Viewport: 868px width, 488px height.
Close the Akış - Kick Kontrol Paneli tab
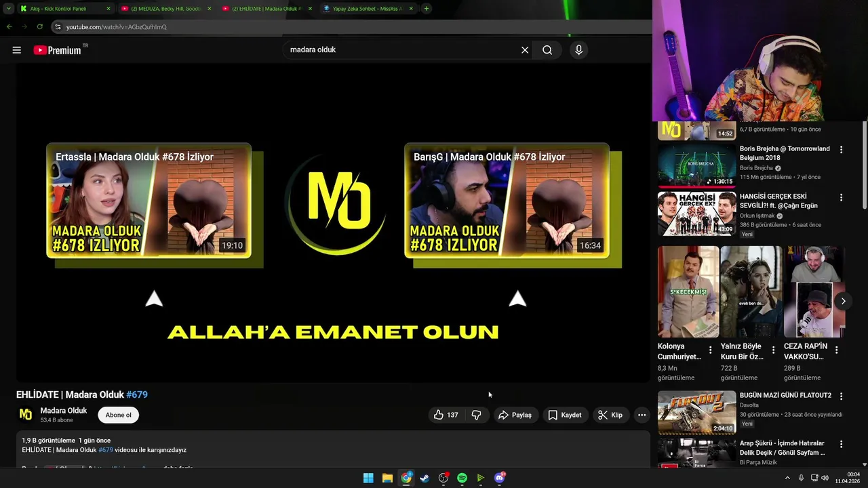click(x=108, y=9)
